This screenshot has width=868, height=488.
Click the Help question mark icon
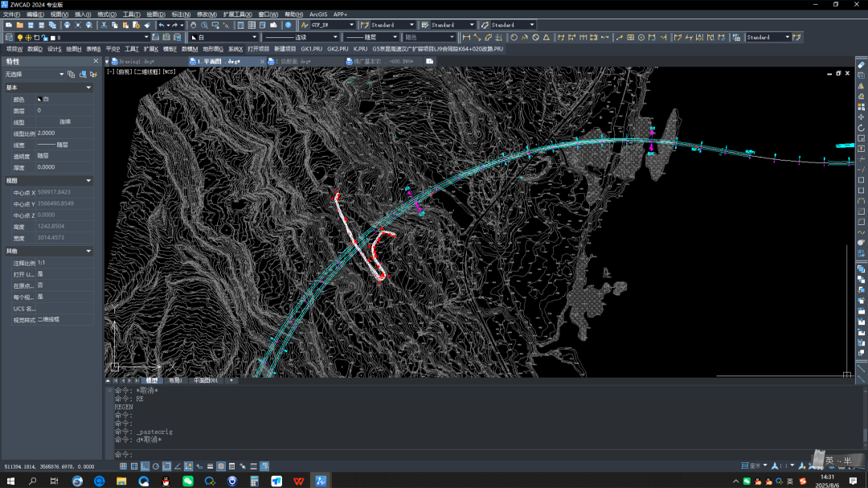click(x=288, y=26)
